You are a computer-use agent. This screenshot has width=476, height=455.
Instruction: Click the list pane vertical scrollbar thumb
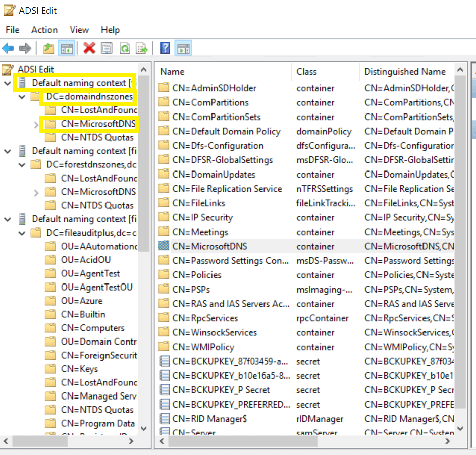(x=460, y=242)
